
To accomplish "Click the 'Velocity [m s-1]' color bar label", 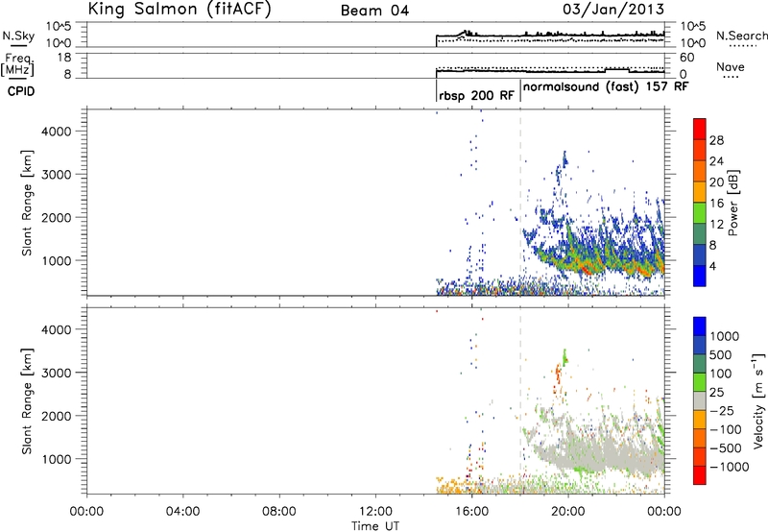I will point(757,400).
